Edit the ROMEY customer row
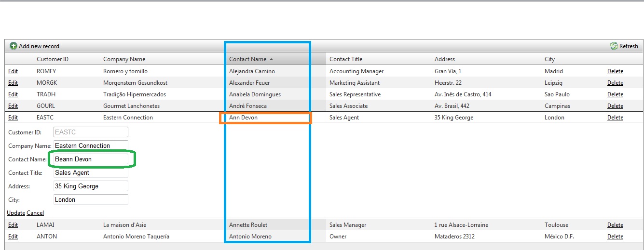 13,71
